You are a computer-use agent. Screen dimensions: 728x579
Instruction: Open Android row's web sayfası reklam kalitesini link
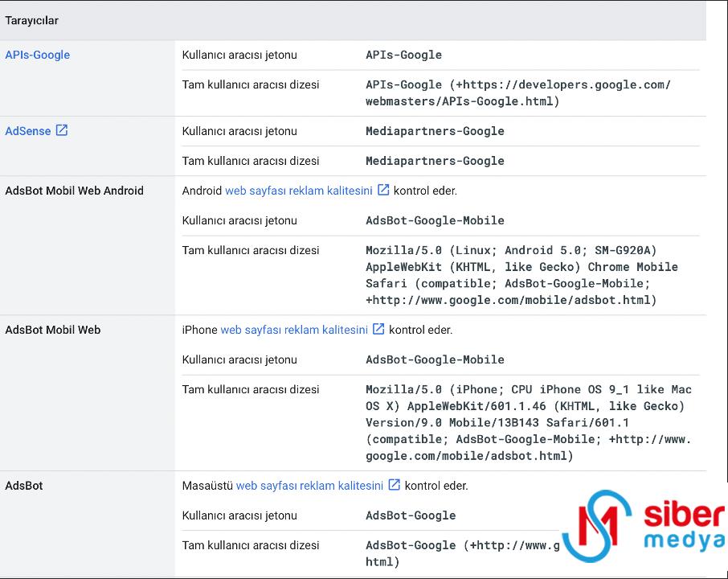[x=299, y=191]
